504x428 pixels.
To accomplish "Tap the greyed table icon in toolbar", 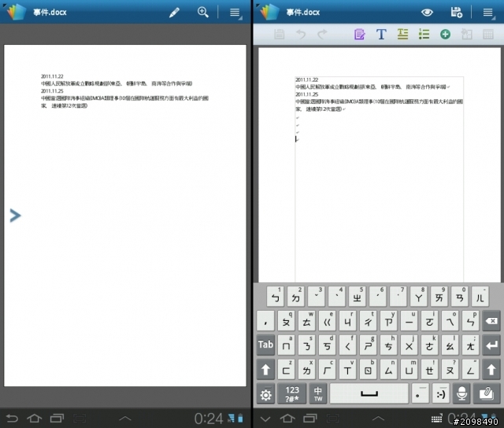I will coord(488,35).
